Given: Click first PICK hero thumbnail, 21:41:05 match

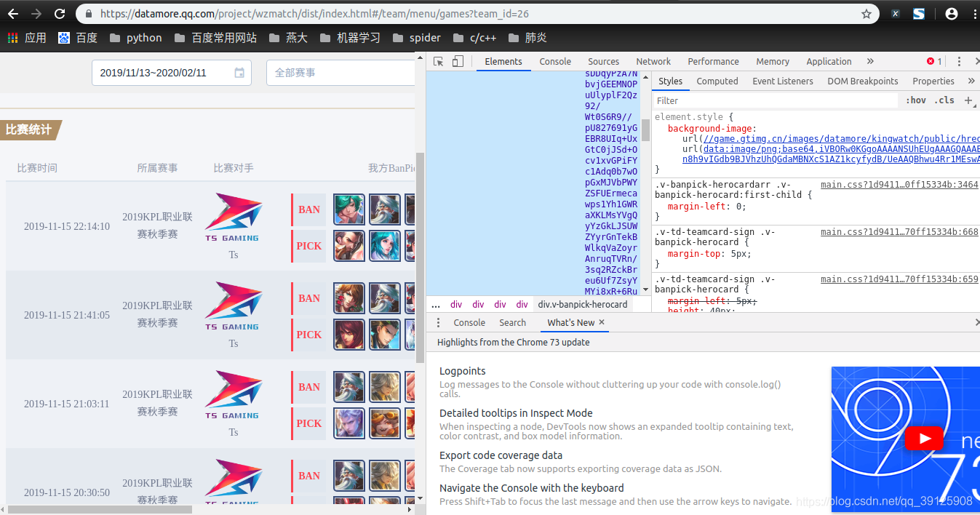Looking at the screenshot, I should (349, 335).
